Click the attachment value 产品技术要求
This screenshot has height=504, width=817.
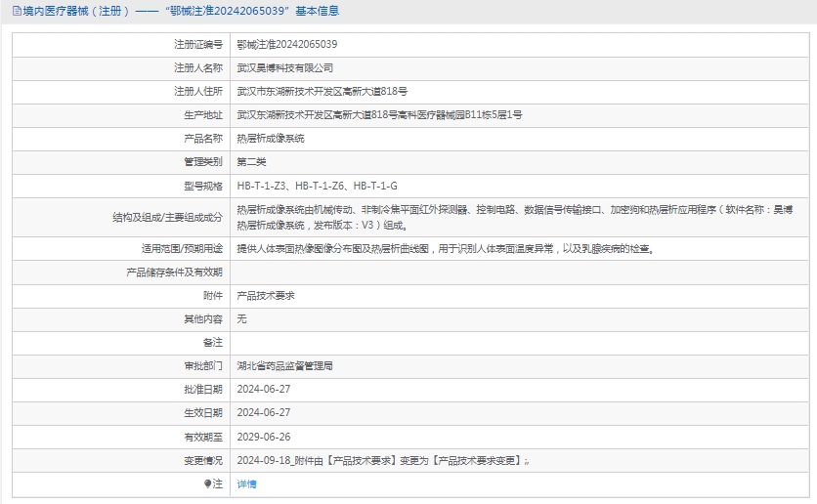(266, 295)
